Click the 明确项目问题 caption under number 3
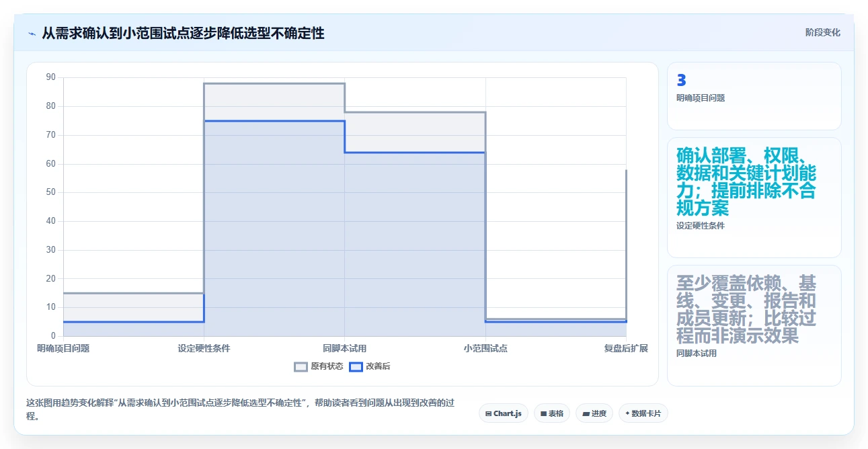 pyautogui.click(x=701, y=98)
